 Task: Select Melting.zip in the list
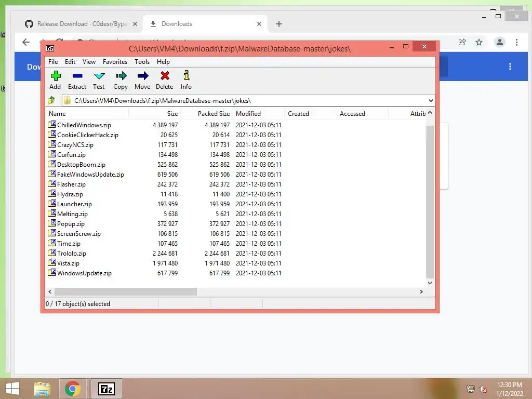72,214
